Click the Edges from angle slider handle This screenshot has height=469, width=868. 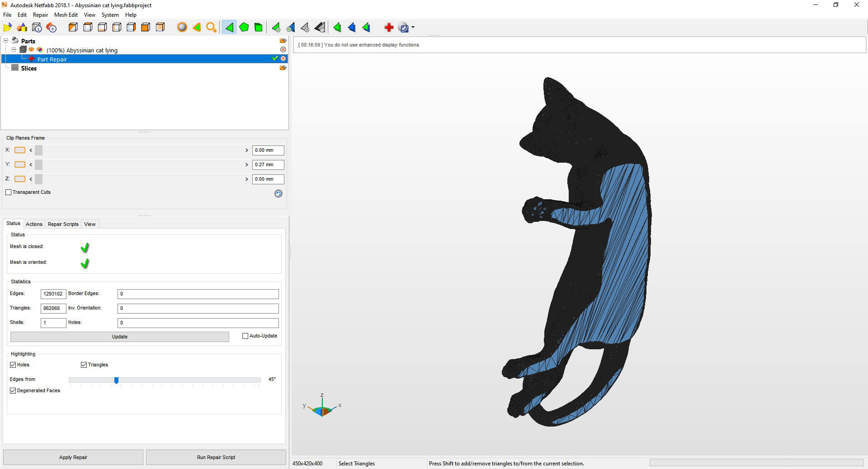(116, 380)
